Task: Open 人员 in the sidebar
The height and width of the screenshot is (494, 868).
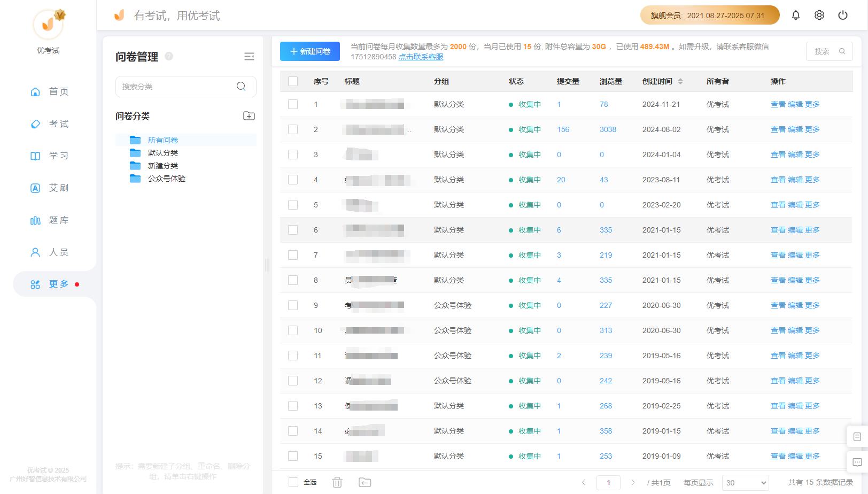Action: 49,252
